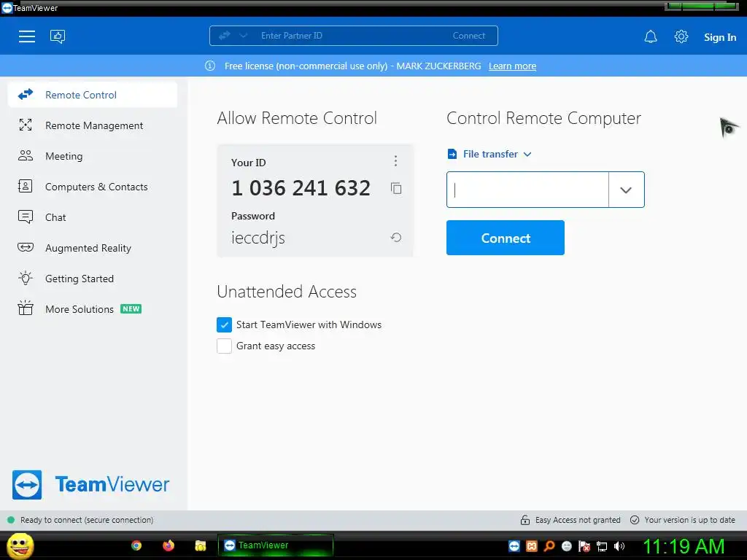Click the TeamViewer tray icon
Screen dimensions: 747x560
pyautogui.click(x=514, y=546)
